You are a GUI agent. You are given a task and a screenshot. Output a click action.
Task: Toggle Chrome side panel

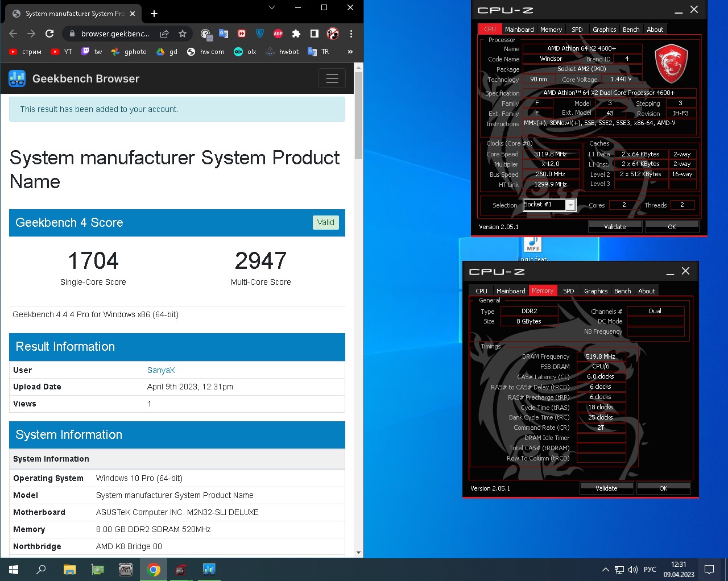click(315, 34)
